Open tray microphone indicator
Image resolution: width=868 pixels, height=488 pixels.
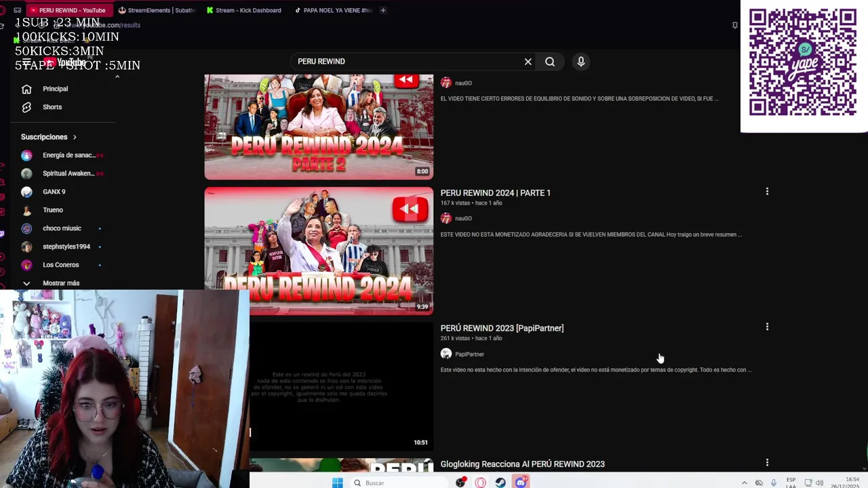click(x=774, y=483)
